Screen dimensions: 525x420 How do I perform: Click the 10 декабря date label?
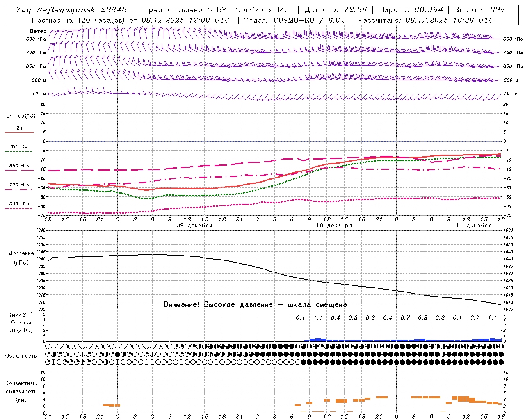(333, 226)
